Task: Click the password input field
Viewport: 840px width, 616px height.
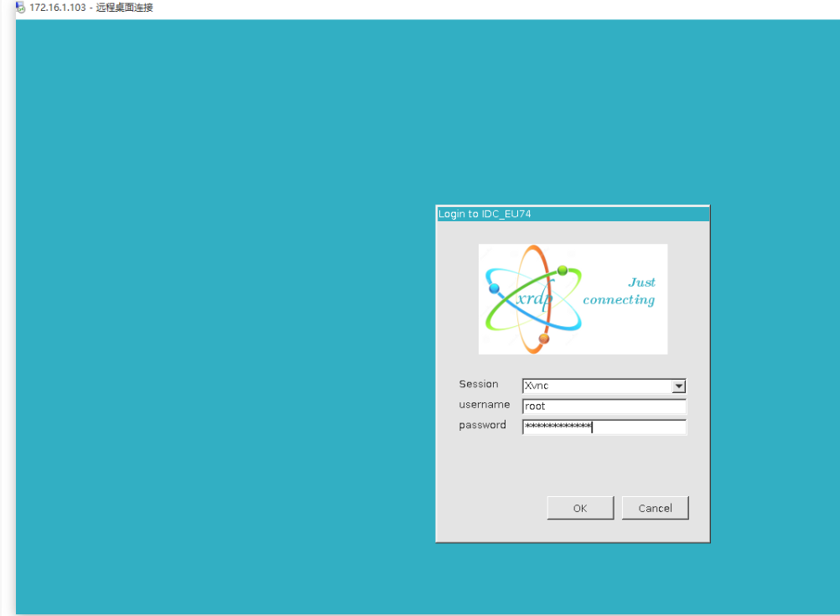Action: 604,427
